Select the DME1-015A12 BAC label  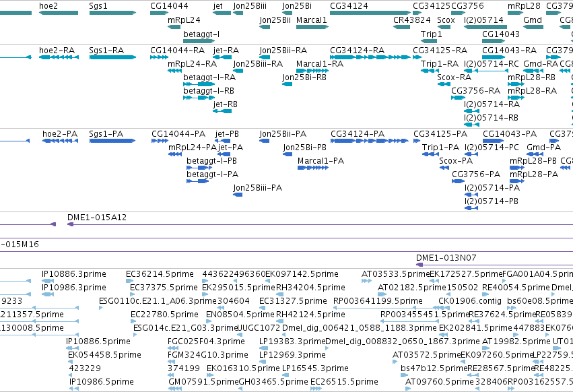tap(97, 217)
